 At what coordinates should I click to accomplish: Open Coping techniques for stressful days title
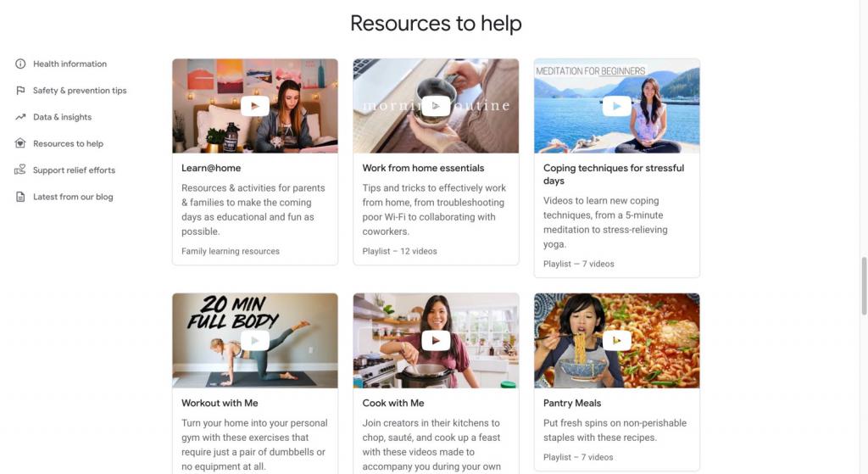point(614,174)
